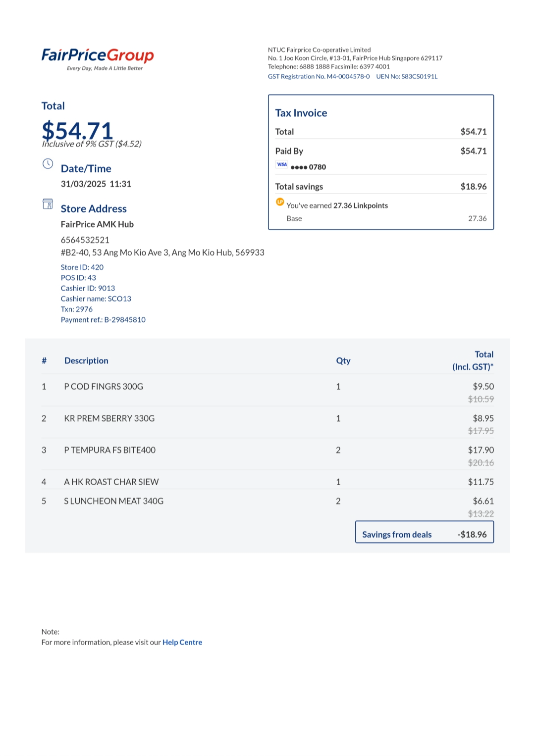Click item S LUNCHEON MEAT 340G
The width and height of the screenshot is (535, 756).
[113, 501]
